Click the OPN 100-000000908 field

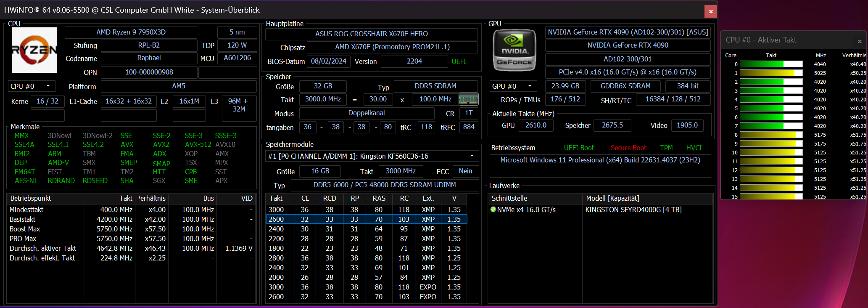coord(149,72)
